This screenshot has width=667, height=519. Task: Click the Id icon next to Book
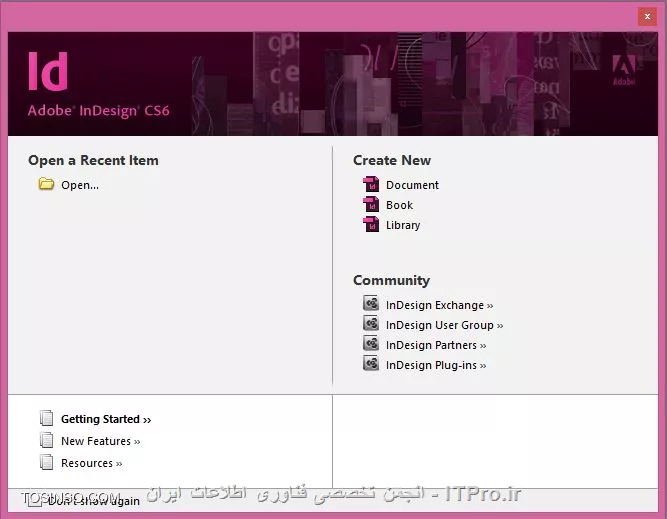click(371, 204)
